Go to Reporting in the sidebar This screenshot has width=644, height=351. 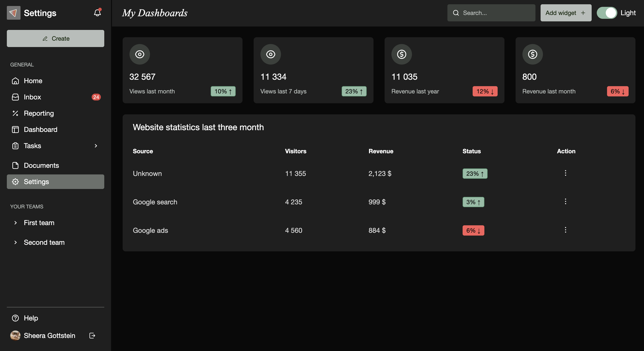click(x=39, y=113)
